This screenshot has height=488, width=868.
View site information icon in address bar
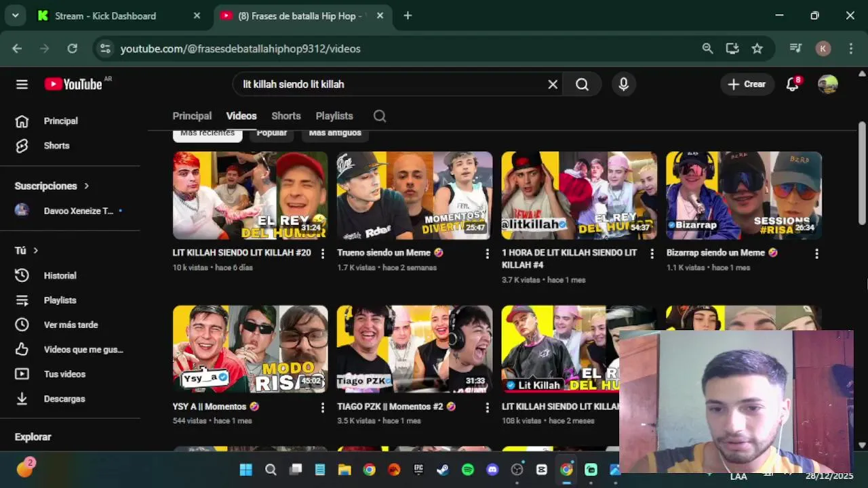coord(104,49)
